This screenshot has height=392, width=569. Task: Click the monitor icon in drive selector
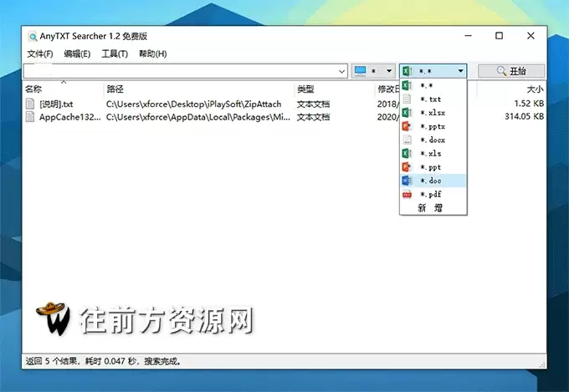point(361,71)
